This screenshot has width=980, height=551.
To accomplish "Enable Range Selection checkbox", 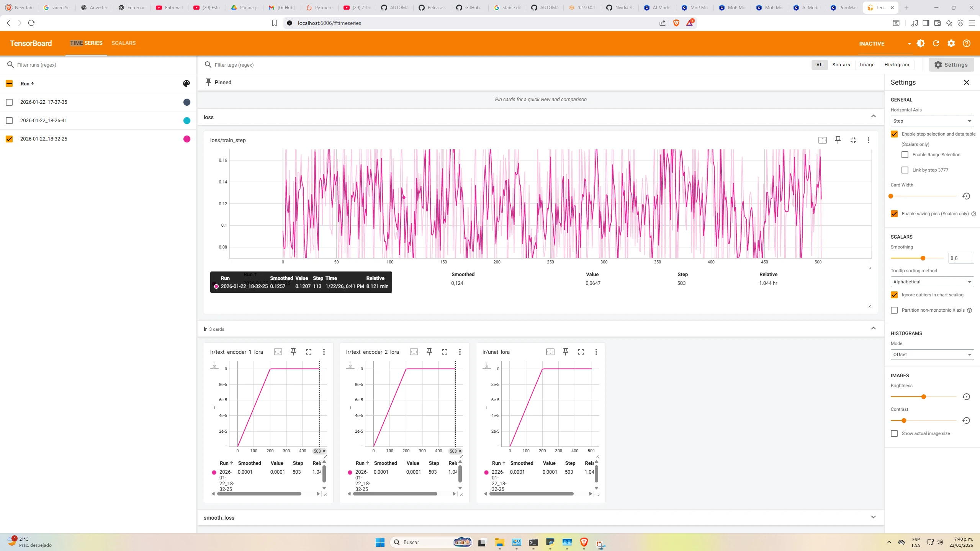I will click(x=905, y=155).
